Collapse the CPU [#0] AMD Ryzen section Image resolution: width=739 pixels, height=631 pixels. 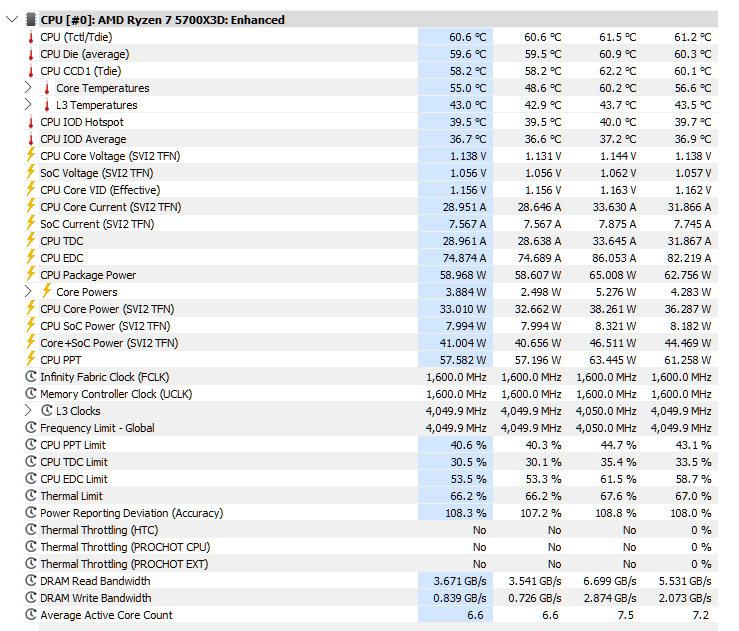point(11,19)
